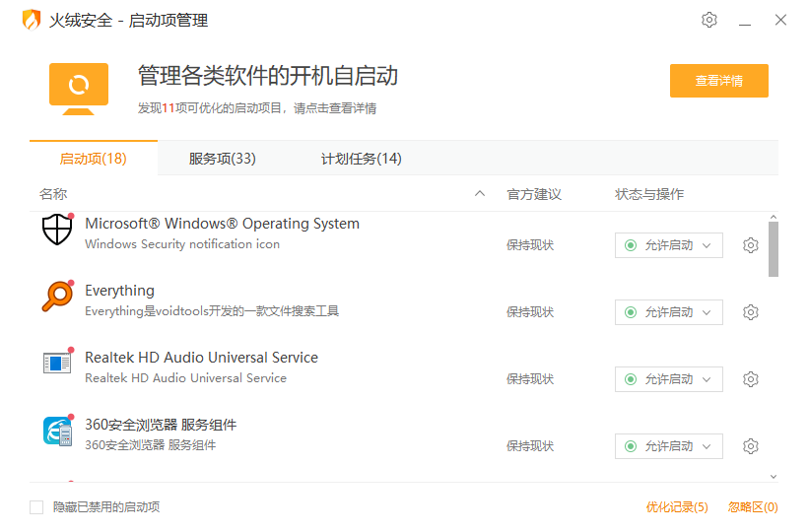Click Windows Security notification icon description
808x532 pixels.
tap(182, 244)
